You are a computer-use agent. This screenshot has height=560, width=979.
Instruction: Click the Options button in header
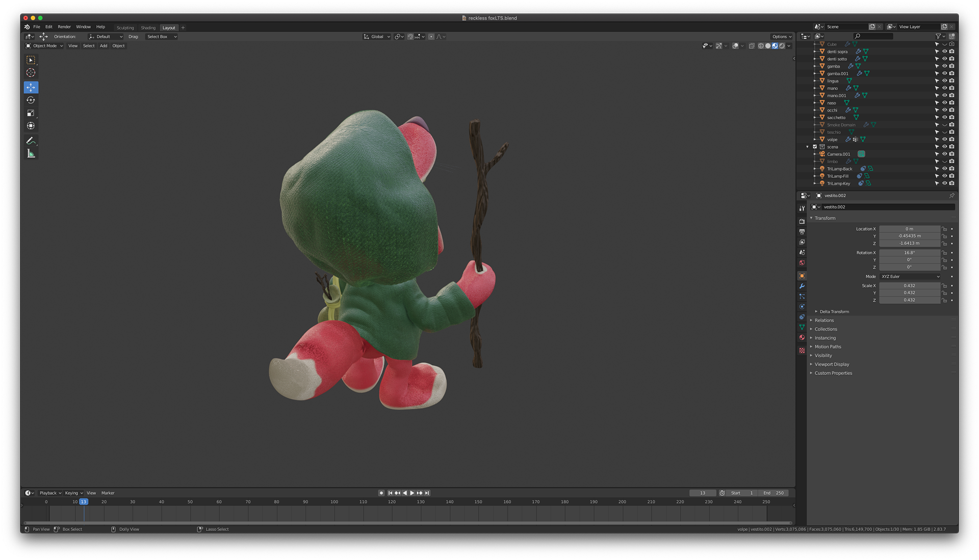(x=781, y=37)
